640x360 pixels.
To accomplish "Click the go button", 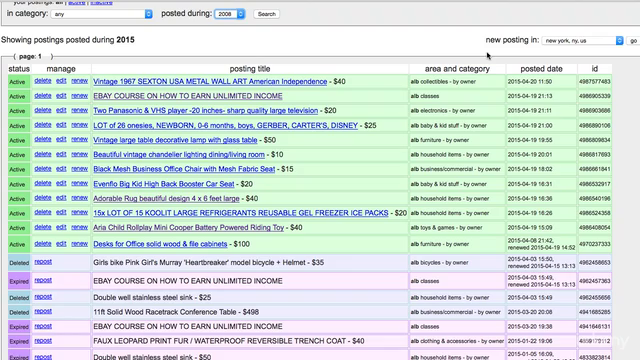I will [633, 40].
